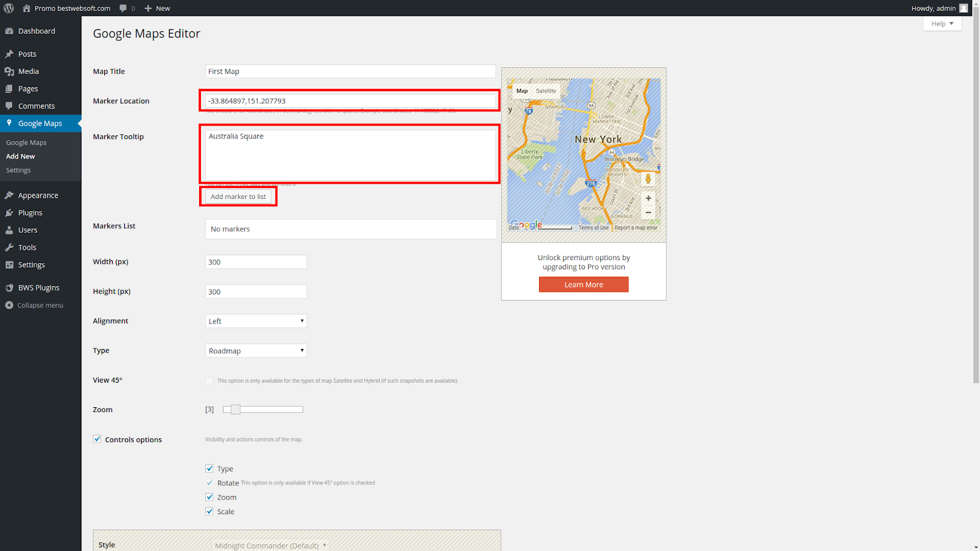The image size is (980, 551).
Task: Click the Dashboard gauge icon
Action: [x=9, y=31]
